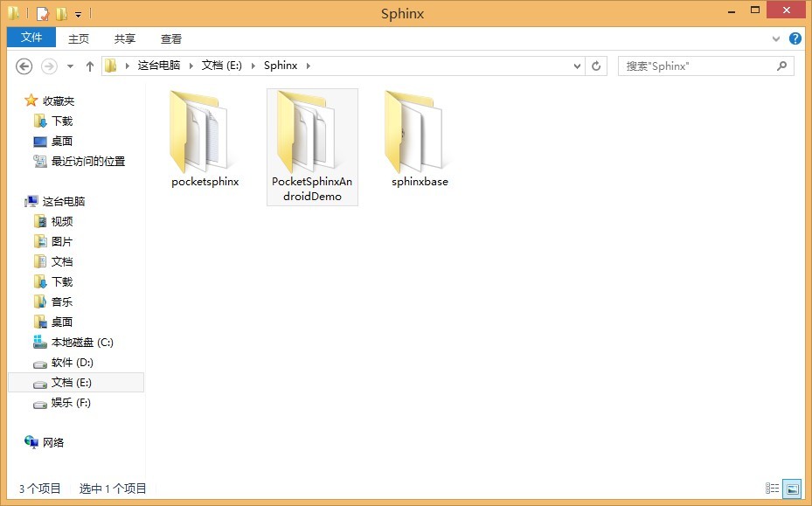The image size is (812, 506).
Task: Open the 共享 ribbon tab
Action: point(125,38)
